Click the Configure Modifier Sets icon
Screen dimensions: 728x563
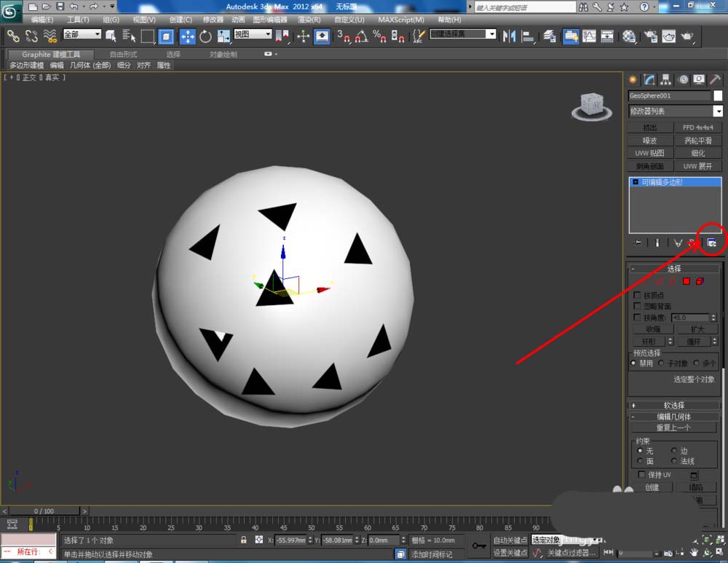click(x=711, y=243)
